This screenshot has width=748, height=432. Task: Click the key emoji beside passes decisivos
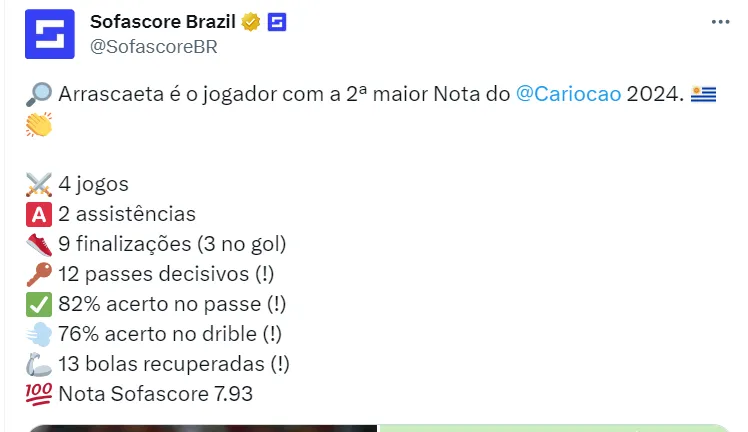pos(38,274)
